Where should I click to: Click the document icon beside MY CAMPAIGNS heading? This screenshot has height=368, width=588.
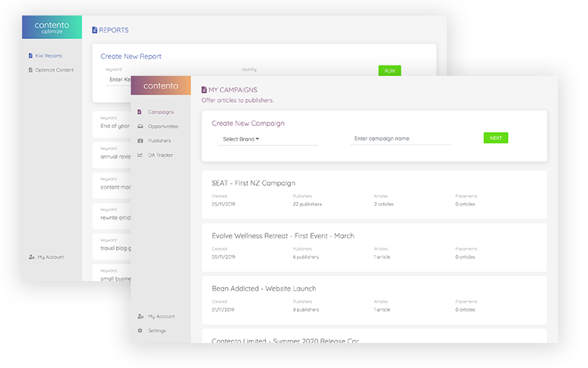click(204, 90)
